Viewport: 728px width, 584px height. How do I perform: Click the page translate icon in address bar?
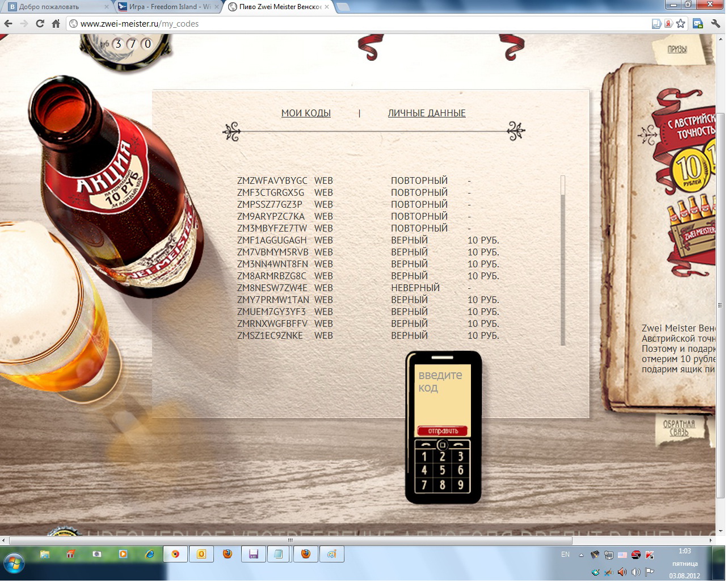(x=657, y=24)
